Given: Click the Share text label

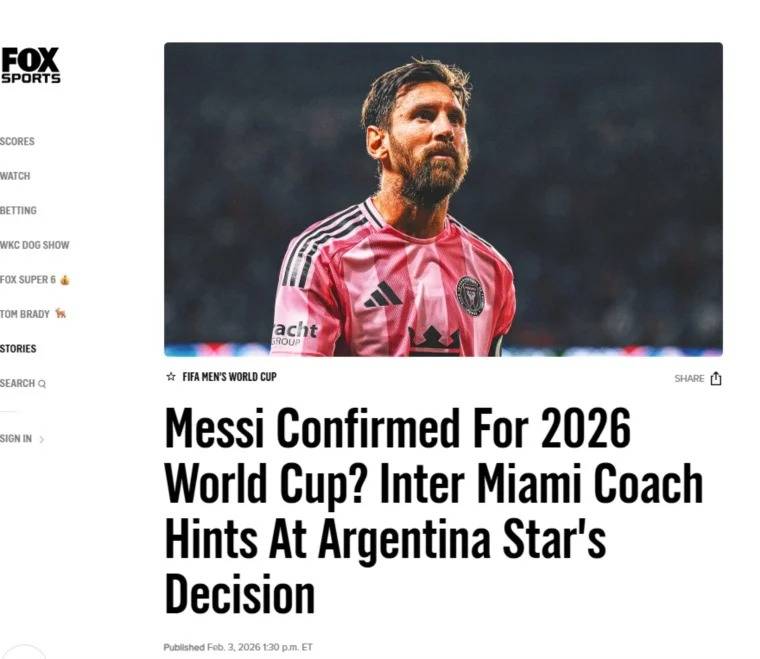Looking at the screenshot, I should 689,379.
